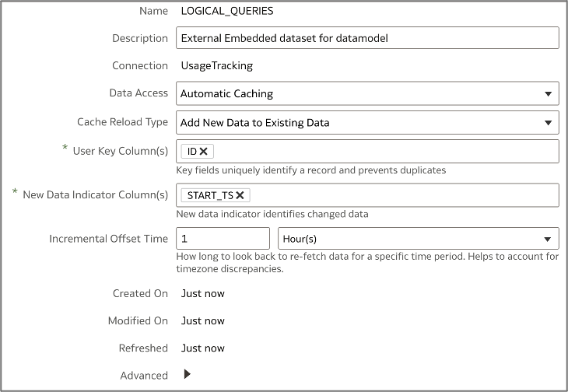Remove the ID key column tag
This screenshot has width=568, height=392.
pyautogui.click(x=204, y=152)
